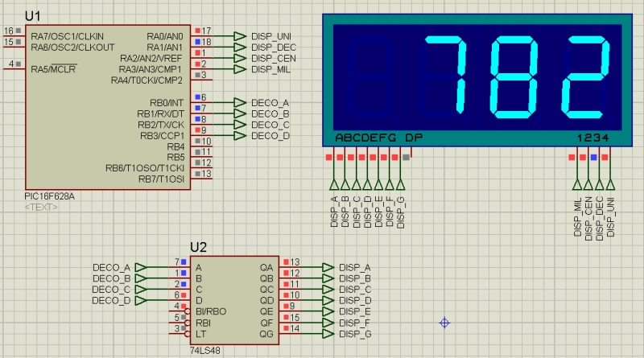Click the vertical DISP_A label under display
The height and width of the screenshot is (358, 644).
point(334,212)
